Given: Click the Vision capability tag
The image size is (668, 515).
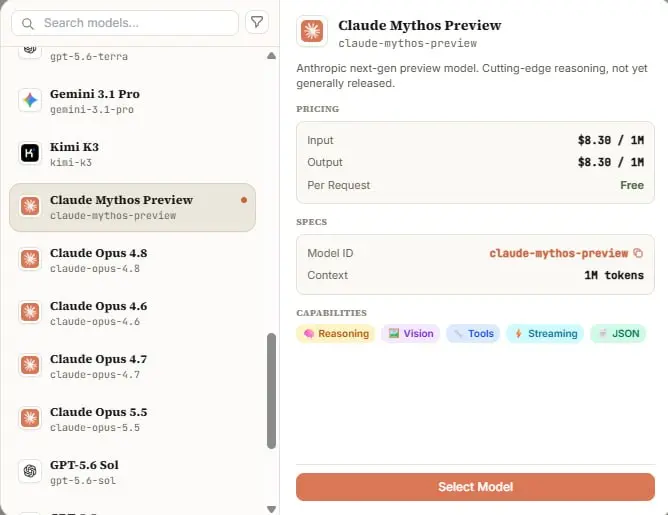Looking at the screenshot, I should (411, 334).
